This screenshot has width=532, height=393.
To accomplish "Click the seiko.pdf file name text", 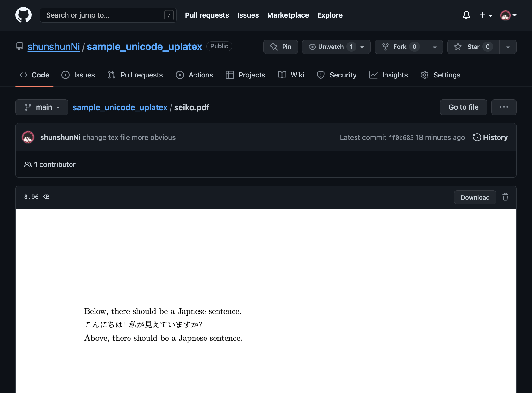I will coord(192,107).
